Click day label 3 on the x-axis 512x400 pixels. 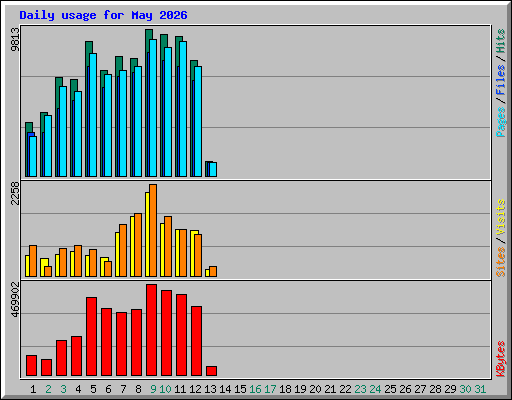(x=63, y=389)
